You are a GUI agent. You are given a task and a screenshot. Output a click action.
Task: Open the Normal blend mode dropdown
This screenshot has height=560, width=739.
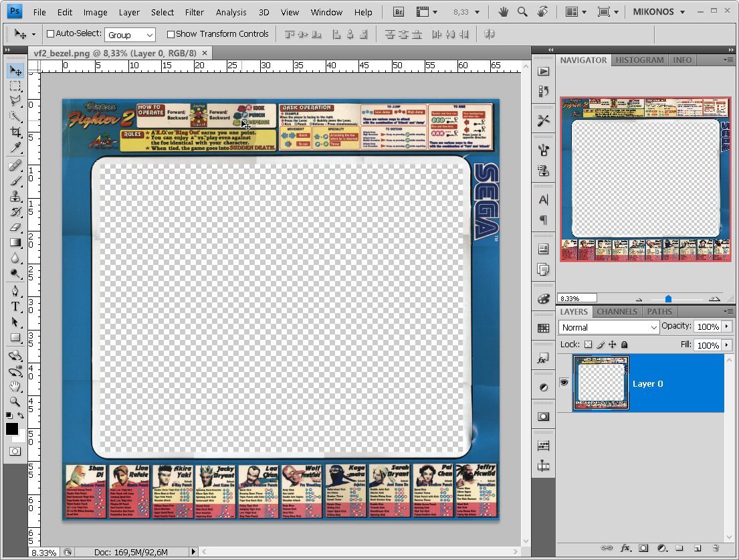click(x=609, y=327)
